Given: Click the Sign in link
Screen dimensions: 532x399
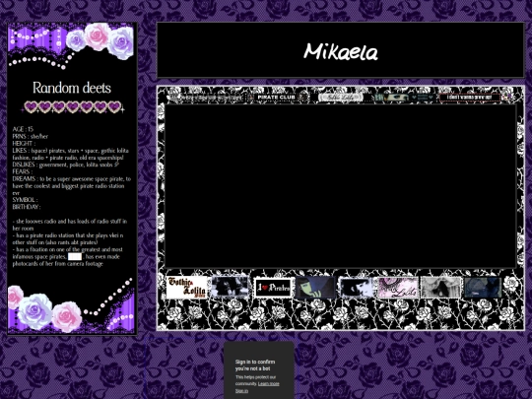Looking at the screenshot, I should tap(241, 391).
